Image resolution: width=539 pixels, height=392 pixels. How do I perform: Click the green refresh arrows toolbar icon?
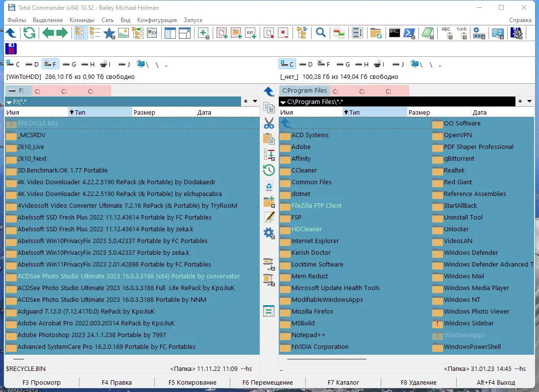coord(29,33)
